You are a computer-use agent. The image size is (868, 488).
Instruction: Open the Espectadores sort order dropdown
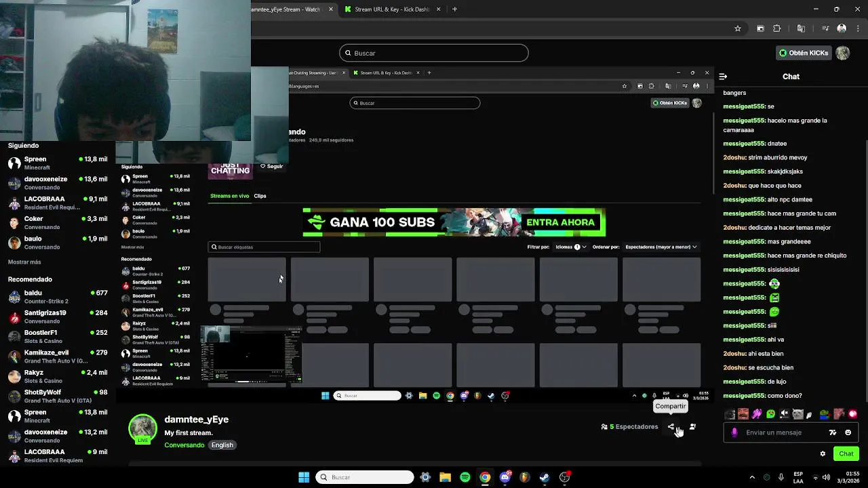[661, 247]
